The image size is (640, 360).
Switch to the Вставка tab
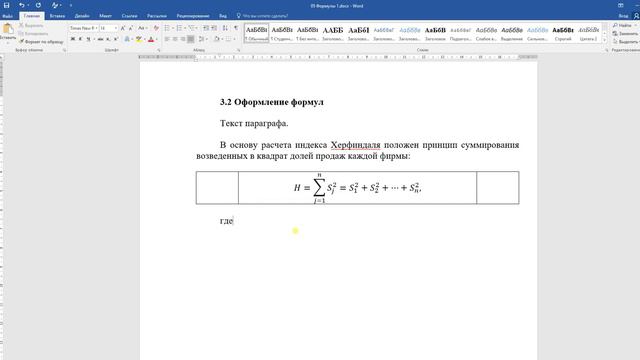(57, 16)
